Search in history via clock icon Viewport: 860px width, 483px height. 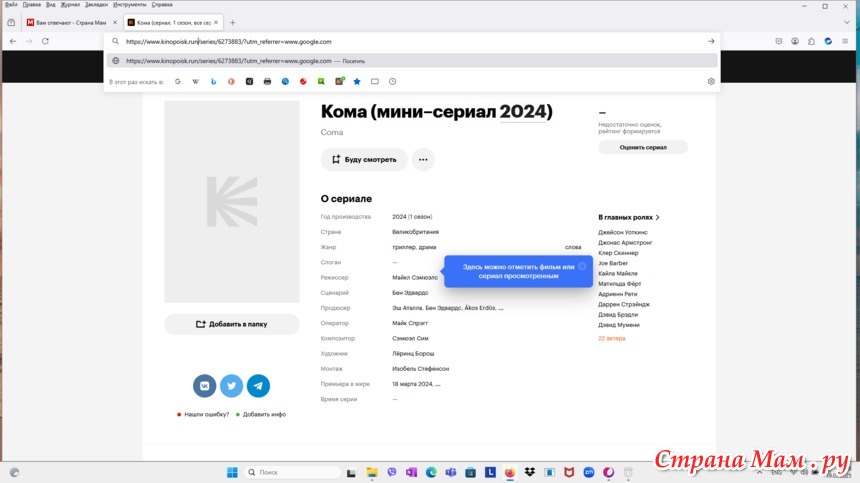click(x=393, y=81)
